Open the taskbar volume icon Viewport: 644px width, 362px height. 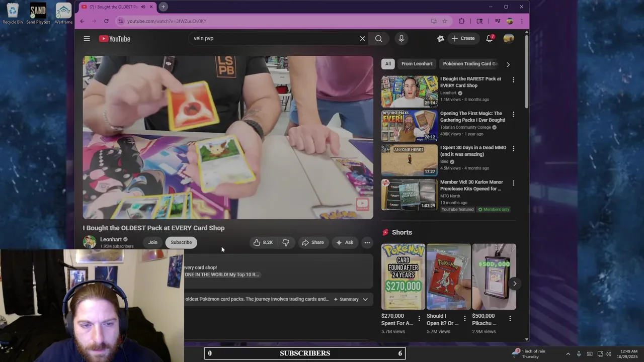pos(608,354)
